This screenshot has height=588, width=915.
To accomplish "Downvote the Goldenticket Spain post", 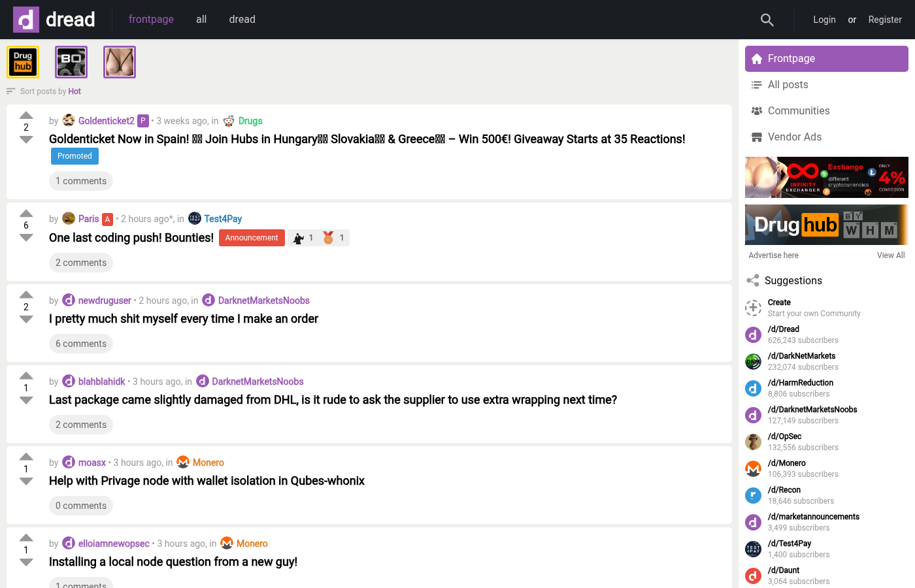I will [x=26, y=139].
